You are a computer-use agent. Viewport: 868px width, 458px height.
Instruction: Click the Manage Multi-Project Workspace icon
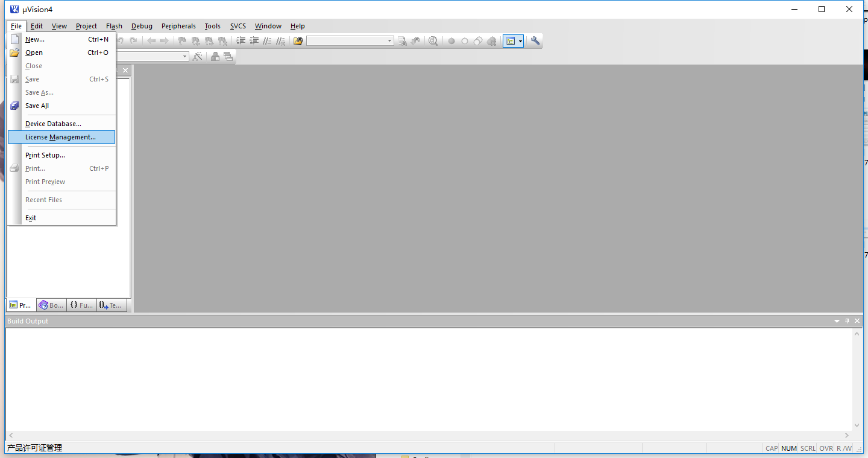click(228, 56)
